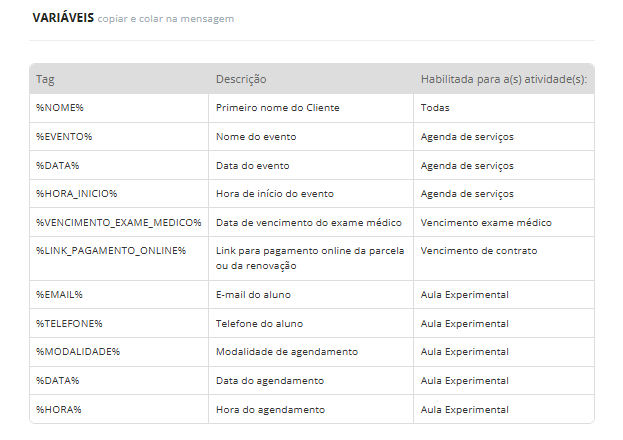
Task: Click 'Agenda de serviços' in the %HORA_INICIO% row
Action: (467, 194)
